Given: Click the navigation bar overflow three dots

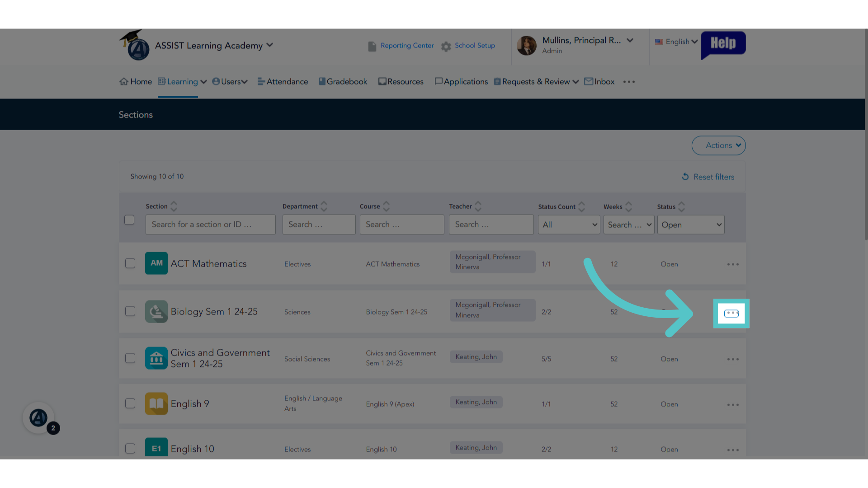Looking at the screenshot, I should [x=629, y=82].
